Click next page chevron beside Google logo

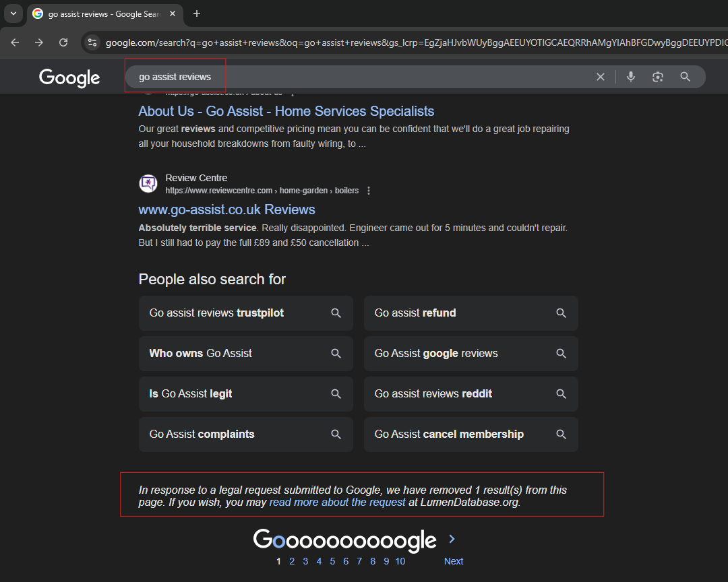(452, 539)
